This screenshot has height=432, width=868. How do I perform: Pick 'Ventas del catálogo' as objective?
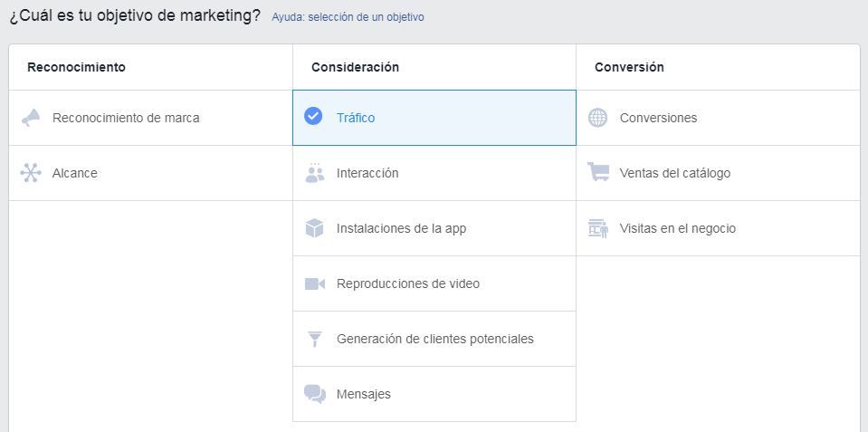[674, 173]
